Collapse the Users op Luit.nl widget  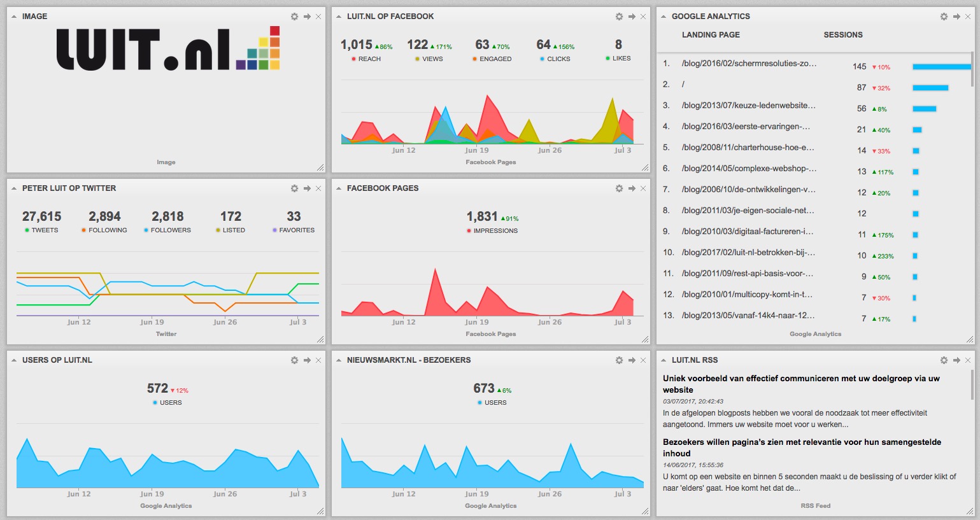tap(14, 360)
